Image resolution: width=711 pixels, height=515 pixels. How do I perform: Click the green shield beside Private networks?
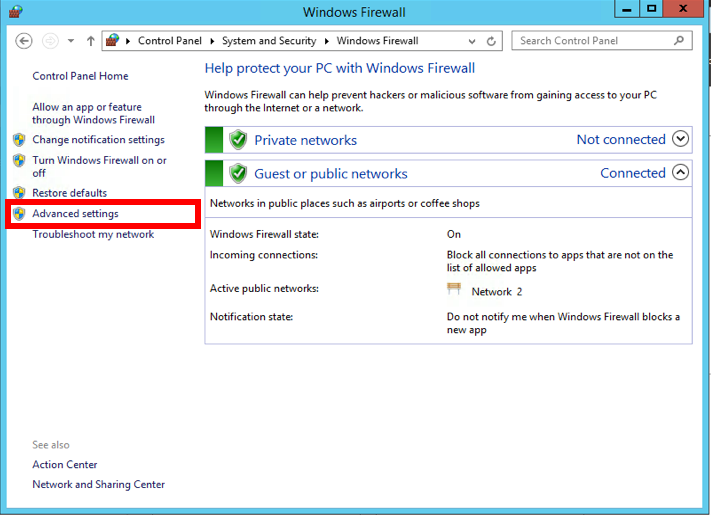click(238, 140)
